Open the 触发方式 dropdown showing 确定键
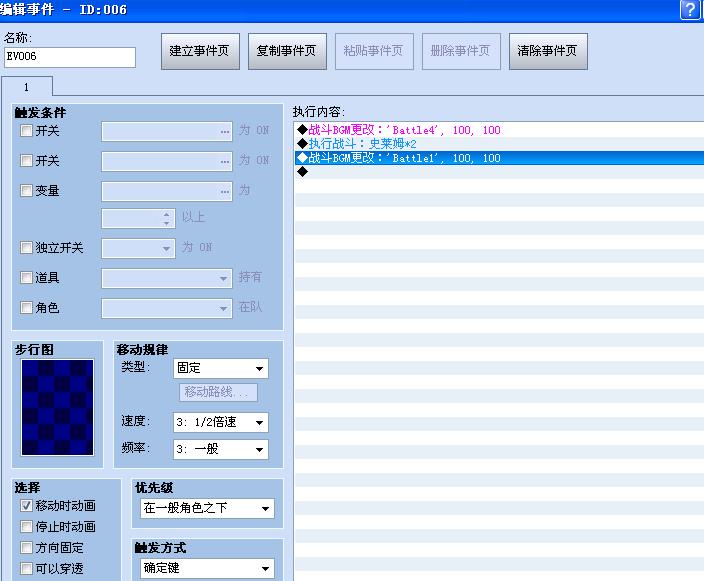Viewport: 704px width, 581px height. [207, 568]
